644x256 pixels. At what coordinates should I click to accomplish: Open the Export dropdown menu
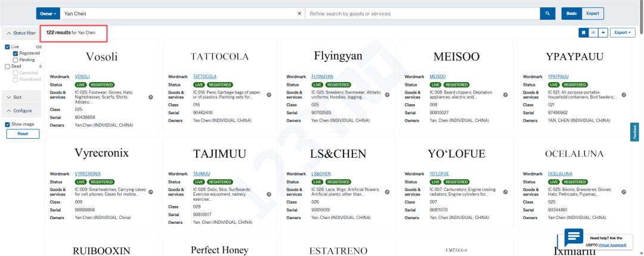click(623, 32)
